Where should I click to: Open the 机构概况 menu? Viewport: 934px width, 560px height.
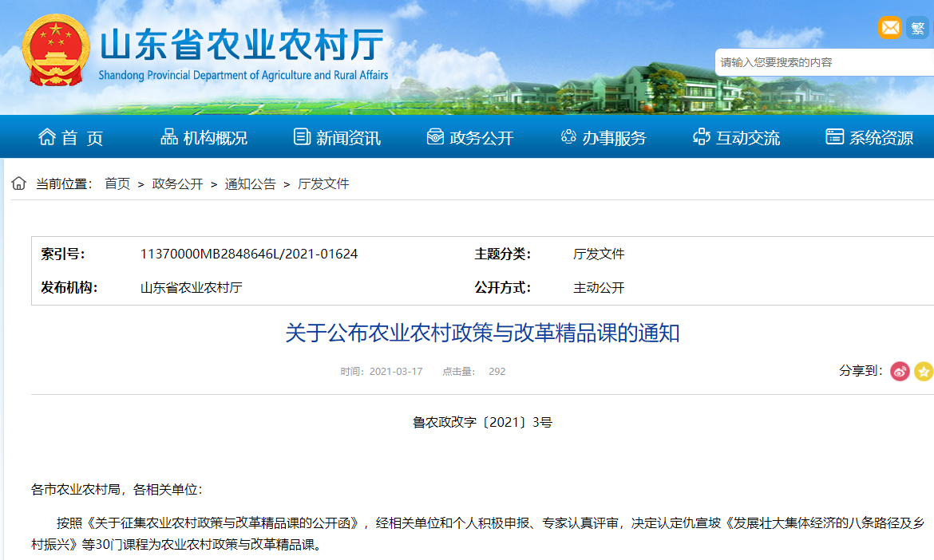pyautogui.click(x=204, y=137)
